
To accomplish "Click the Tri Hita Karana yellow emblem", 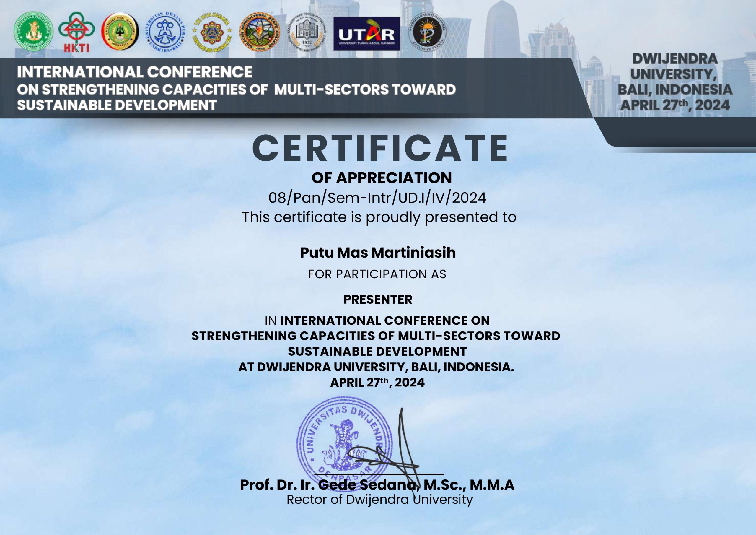I will [x=212, y=32].
